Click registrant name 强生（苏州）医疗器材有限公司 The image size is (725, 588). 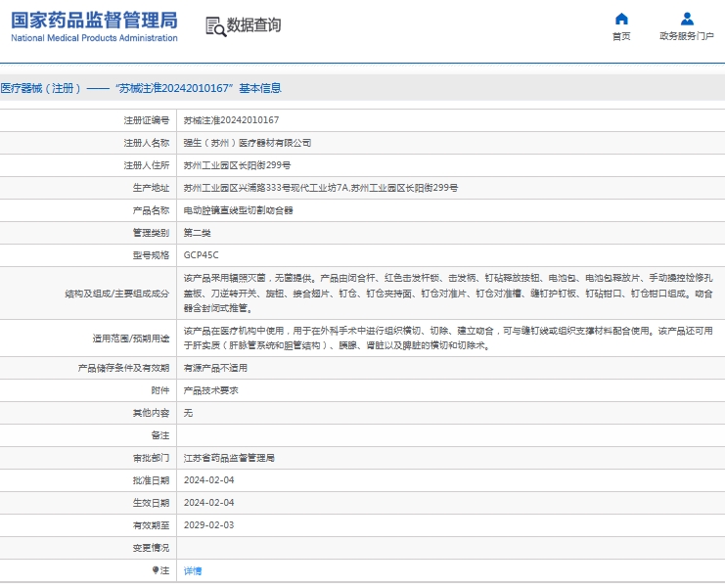pos(248,143)
